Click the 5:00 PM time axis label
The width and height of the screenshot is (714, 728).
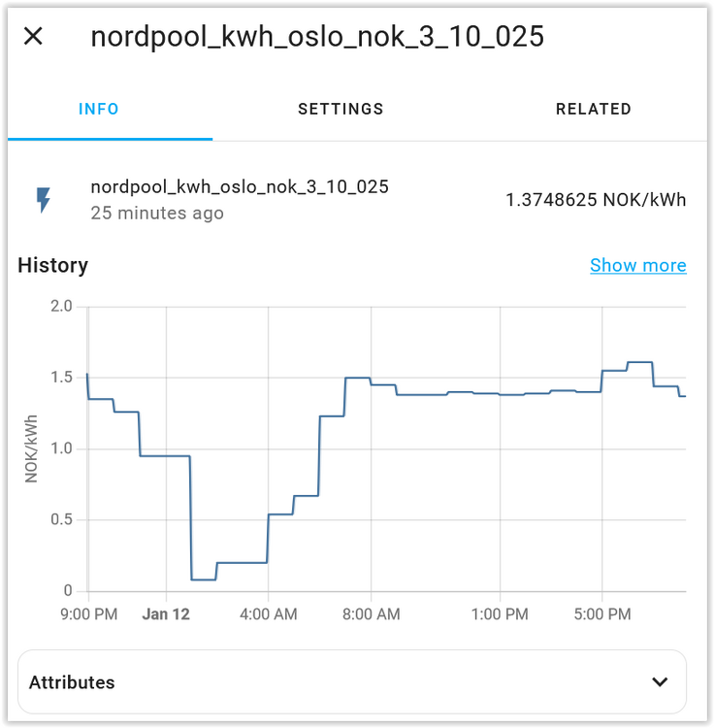[x=602, y=614]
